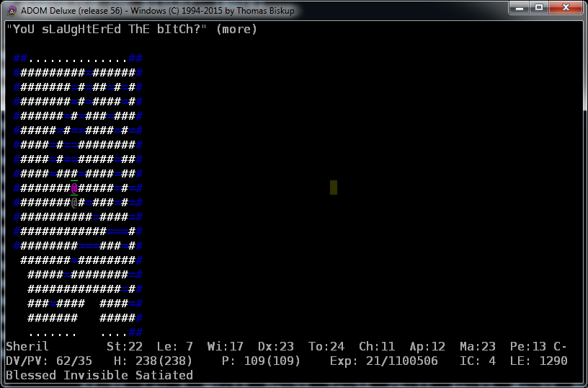
Task: Click the "Ap:12" appearance stat
Action: [427, 346]
